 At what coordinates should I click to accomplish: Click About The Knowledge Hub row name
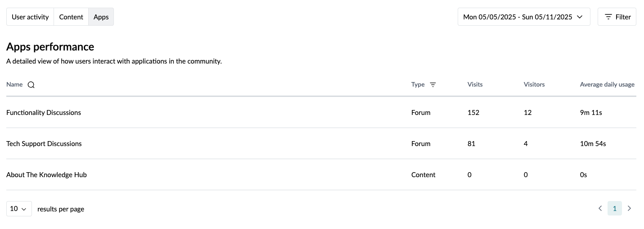[46, 174]
